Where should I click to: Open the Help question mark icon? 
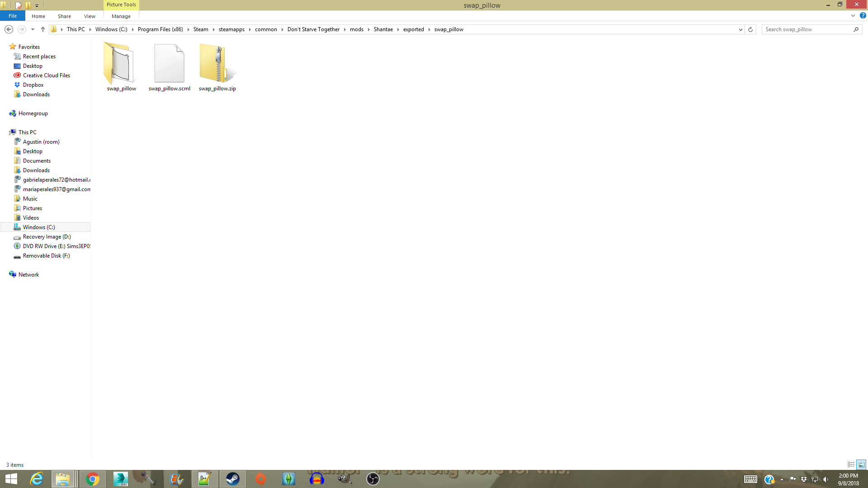coord(863,16)
